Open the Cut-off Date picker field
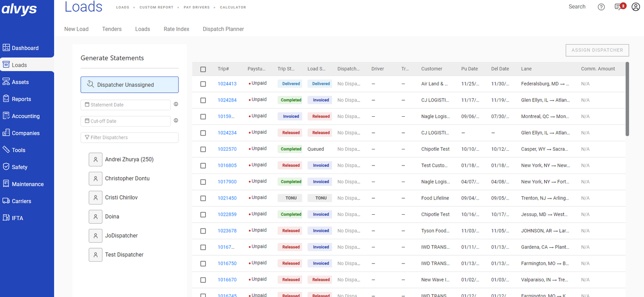The width and height of the screenshot is (644, 297). coord(126,121)
